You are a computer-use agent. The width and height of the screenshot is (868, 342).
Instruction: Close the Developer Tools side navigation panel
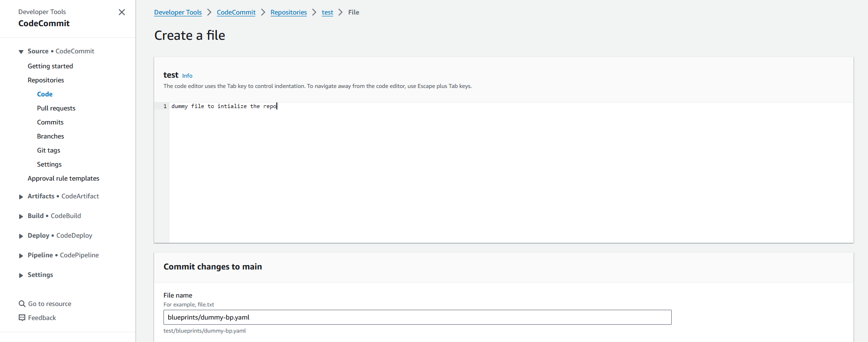pyautogui.click(x=122, y=12)
